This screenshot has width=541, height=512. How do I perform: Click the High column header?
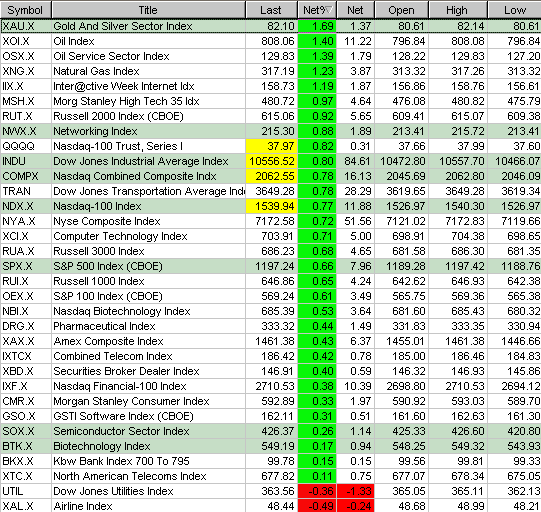tap(458, 10)
